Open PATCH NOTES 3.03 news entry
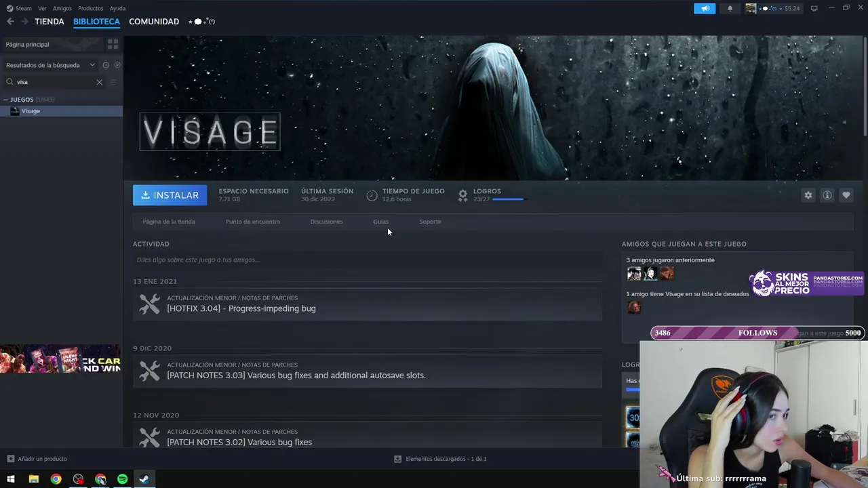Image resolution: width=868 pixels, height=488 pixels. pyautogui.click(x=368, y=371)
